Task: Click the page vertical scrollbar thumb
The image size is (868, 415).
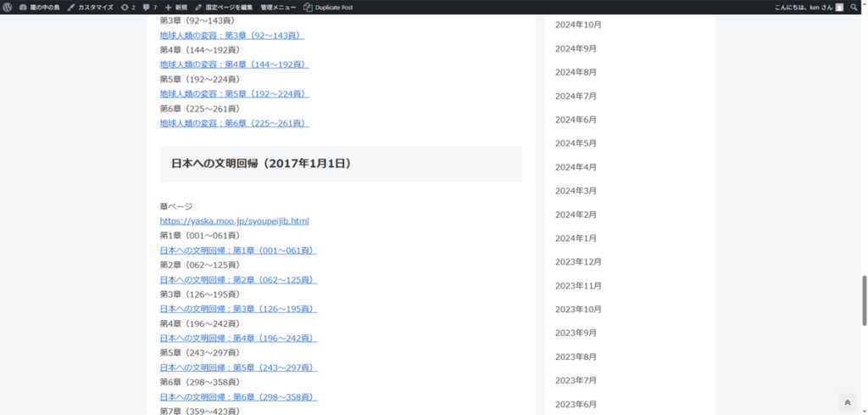Action: 864,300
